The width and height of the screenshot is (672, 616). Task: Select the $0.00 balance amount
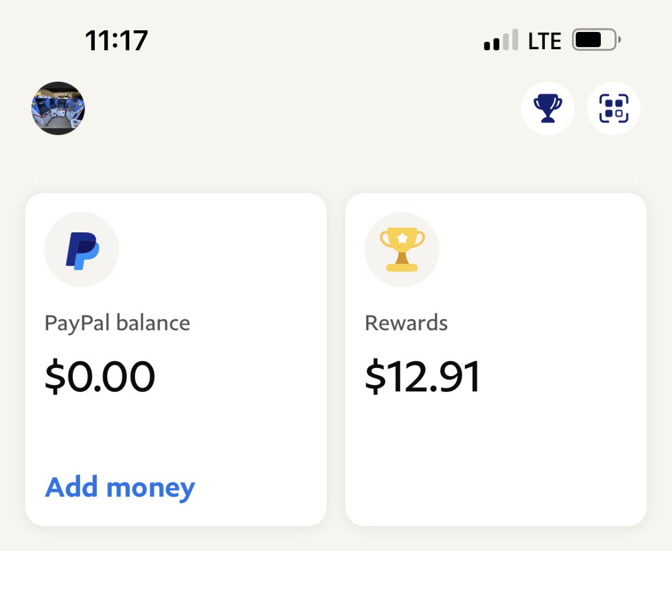click(x=100, y=376)
